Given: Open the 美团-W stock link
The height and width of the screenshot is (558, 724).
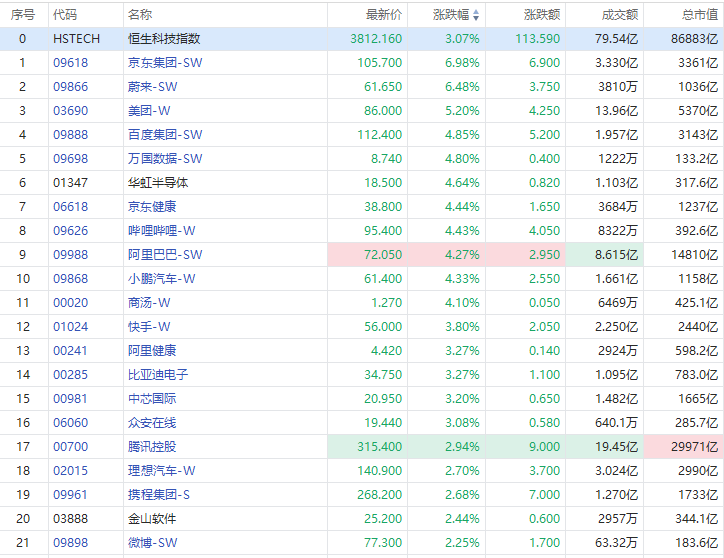Looking at the screenshot, I should coord(149,111).
